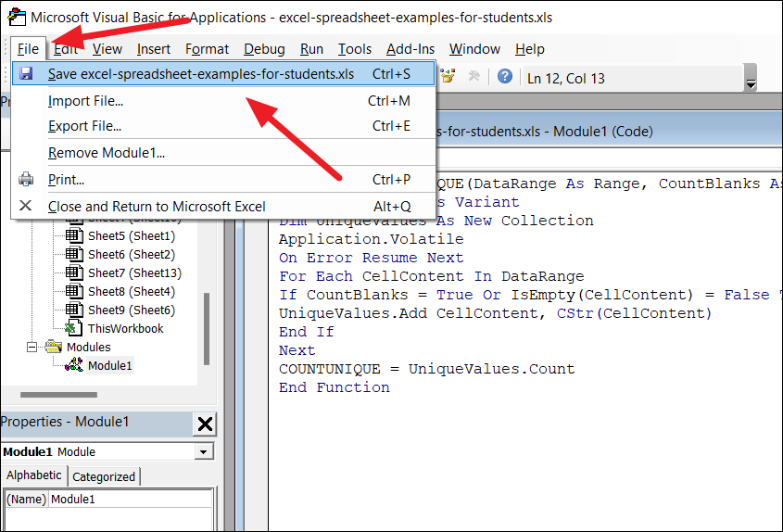This screenshot has height=532, width=783.
Task: Click the ThisWorkbook Excel icon
Action: click(x=74, y=328)
